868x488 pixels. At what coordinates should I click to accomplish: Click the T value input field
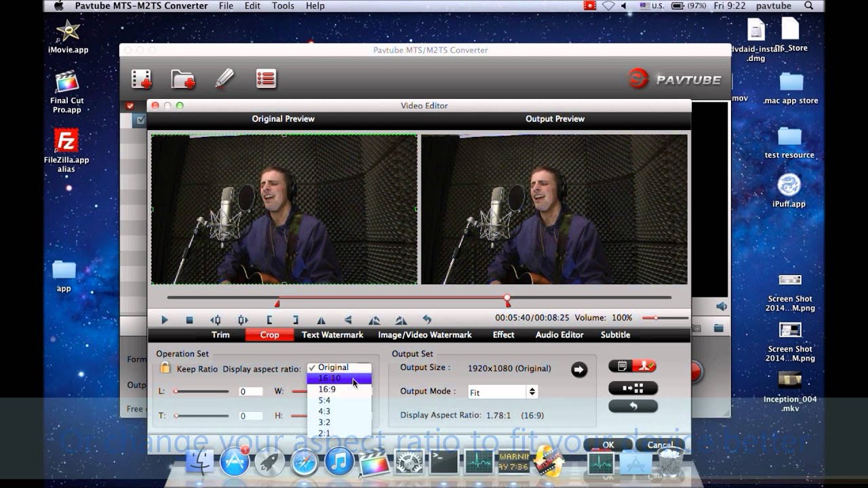coord(250,416)
